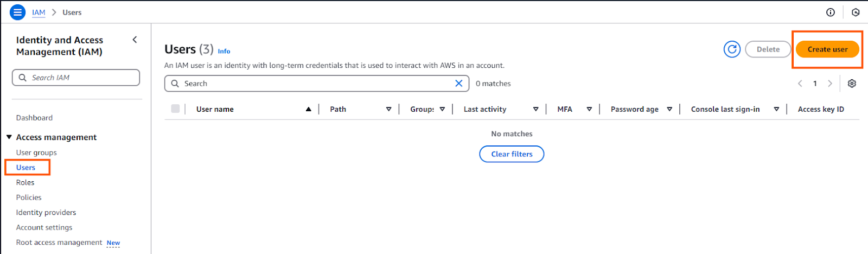Open table preferences gear icon
This screenshot has width=868, height=254.
pyautogui.click(x=852, y=84)
